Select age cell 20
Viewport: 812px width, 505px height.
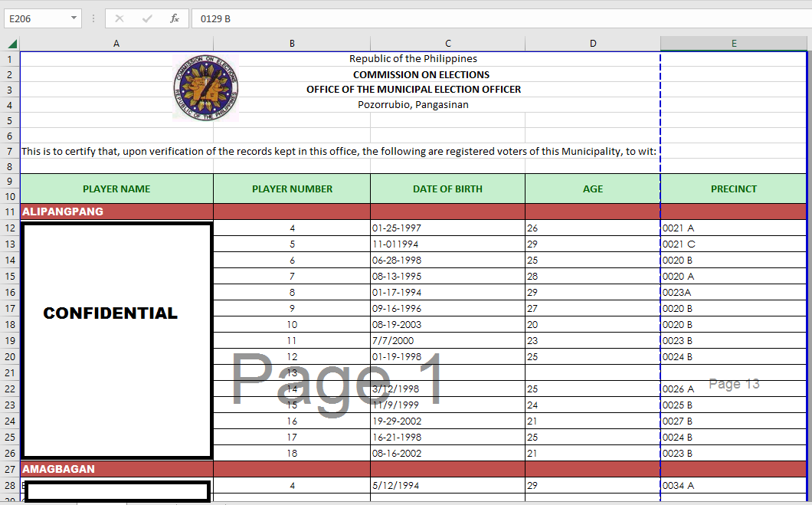[x=593, y=324]
